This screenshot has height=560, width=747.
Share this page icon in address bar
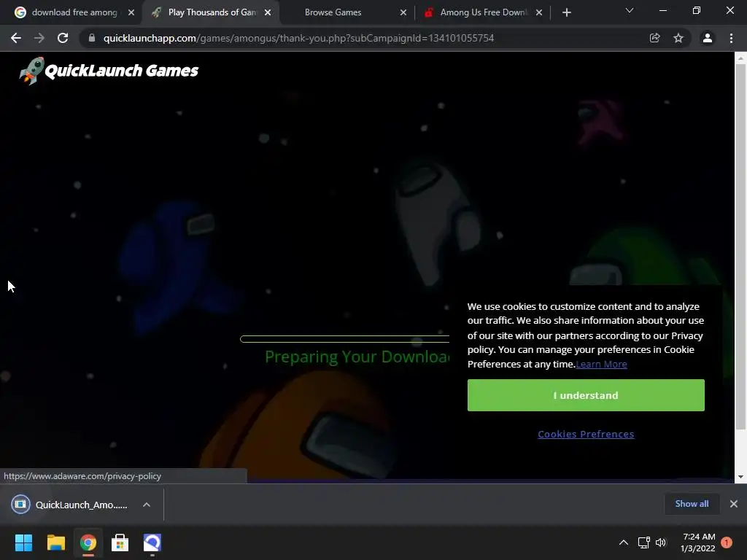[655, 38]
